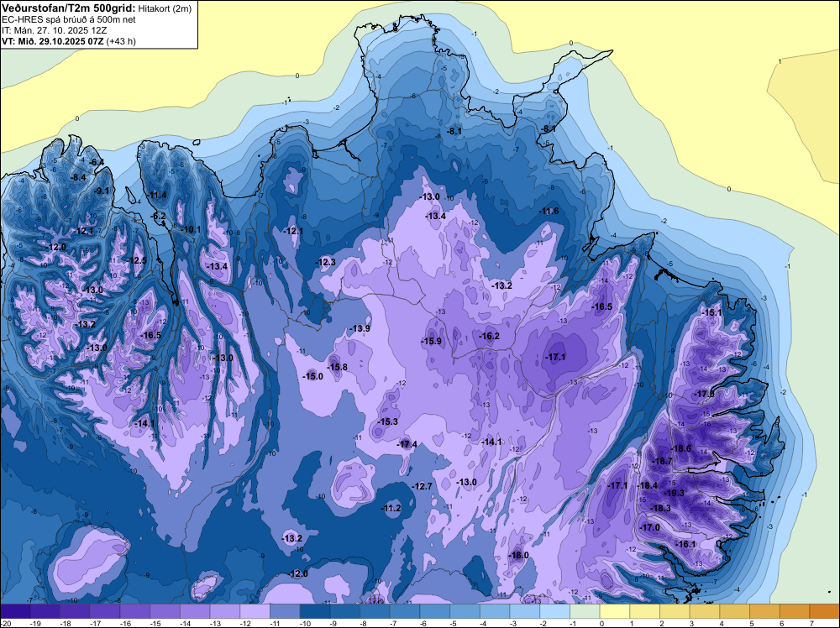
Task: Click the -19.3 temperature value on map
Action: tap(675, 493)
